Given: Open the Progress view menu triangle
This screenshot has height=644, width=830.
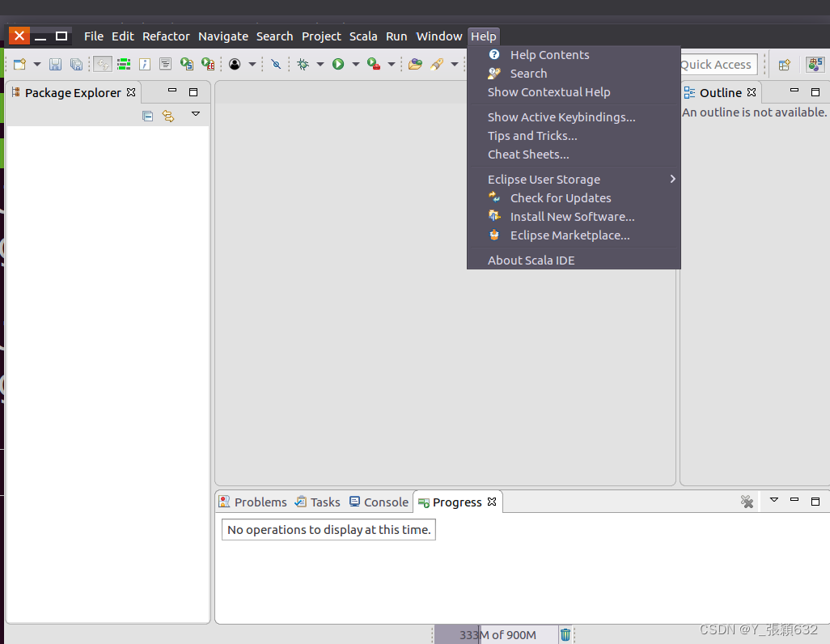Looking at the screenshot, I should (774, 499).
